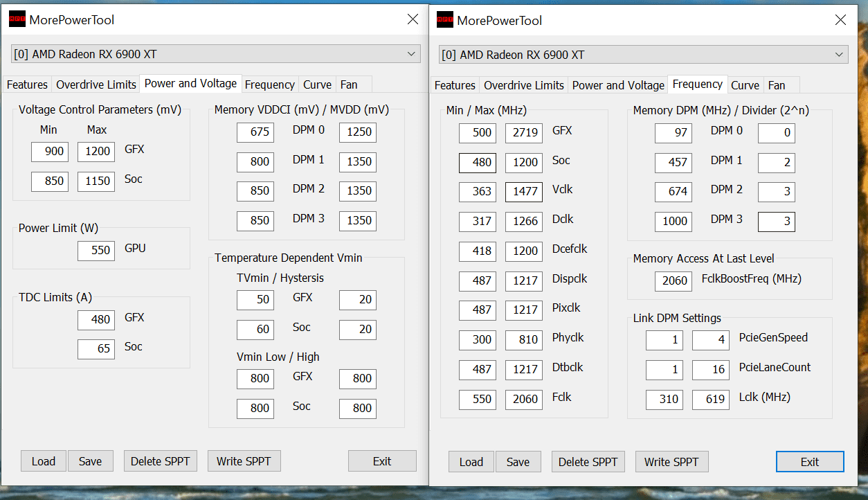Click Lclk max field 619
The width and height of the screenshot is (868, 500).
pyautogui.click(x=711, y=400)
